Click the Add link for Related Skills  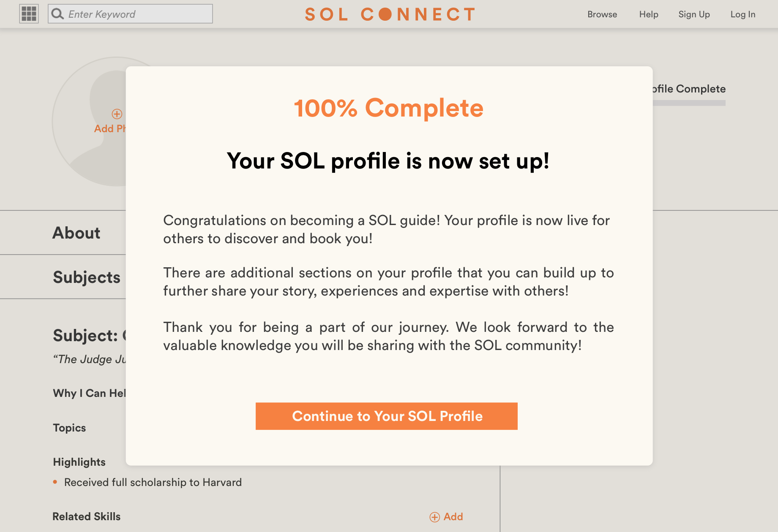(453, 517)
